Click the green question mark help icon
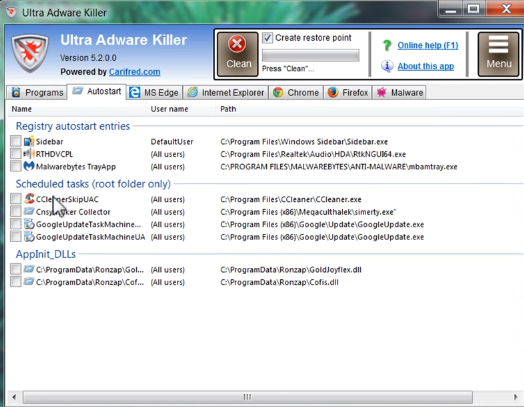 click(387, 45)
